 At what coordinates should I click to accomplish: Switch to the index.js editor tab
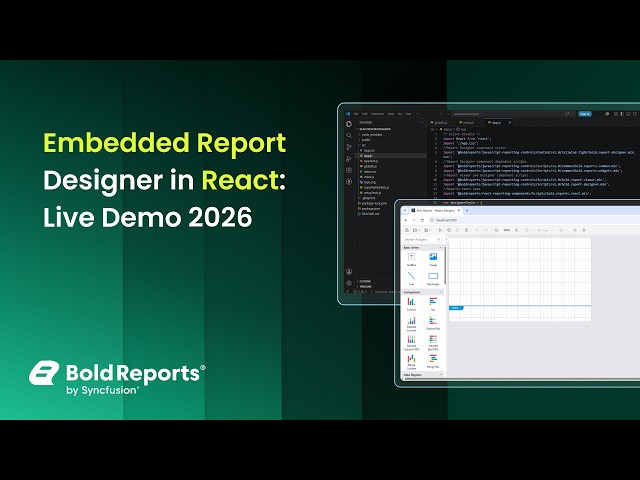(468, 122)
